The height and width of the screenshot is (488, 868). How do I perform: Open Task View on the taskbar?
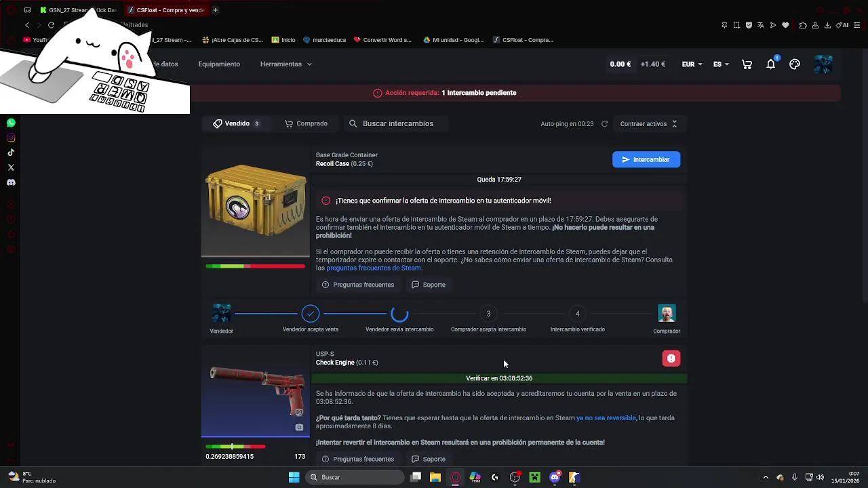416,477
